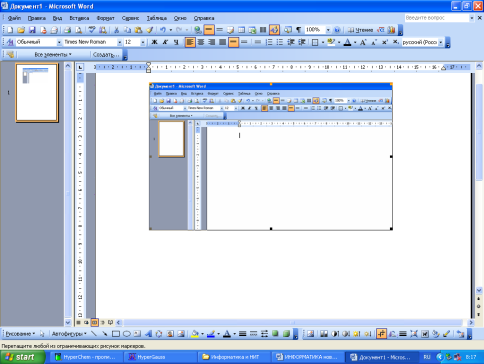
Task: Toggle the numbered list button
Action: tap(269, 42)
